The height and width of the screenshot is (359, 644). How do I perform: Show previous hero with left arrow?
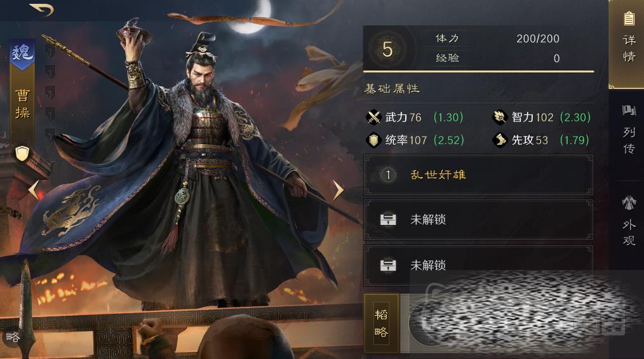pyautogui.click(x=34, y=190)
